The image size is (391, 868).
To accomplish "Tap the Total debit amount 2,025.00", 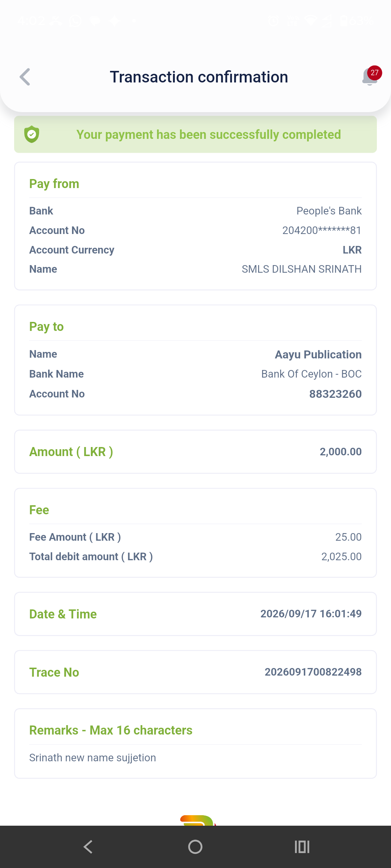I will 341,557.
